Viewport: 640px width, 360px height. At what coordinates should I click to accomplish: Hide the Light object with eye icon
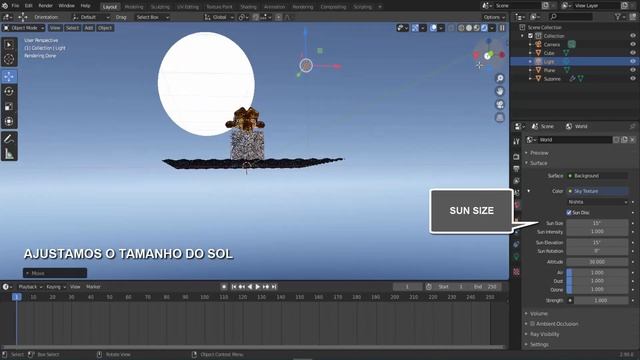pos(633,62)
